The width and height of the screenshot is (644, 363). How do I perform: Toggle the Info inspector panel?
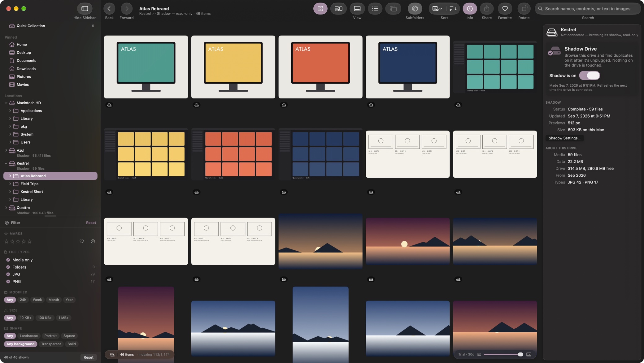(470, 9)
